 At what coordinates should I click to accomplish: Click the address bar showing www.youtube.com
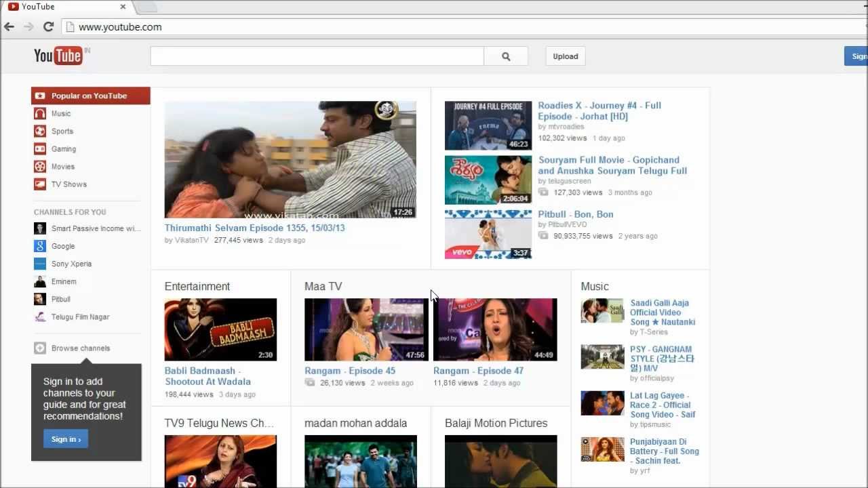point(465,27)
